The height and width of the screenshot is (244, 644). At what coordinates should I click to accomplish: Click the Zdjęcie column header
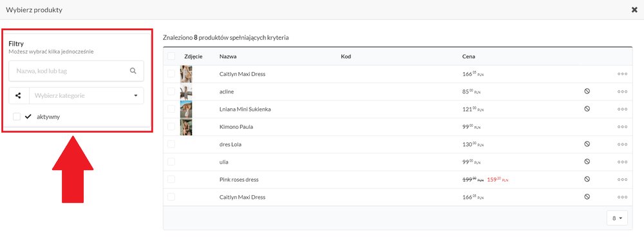[194, 56]
